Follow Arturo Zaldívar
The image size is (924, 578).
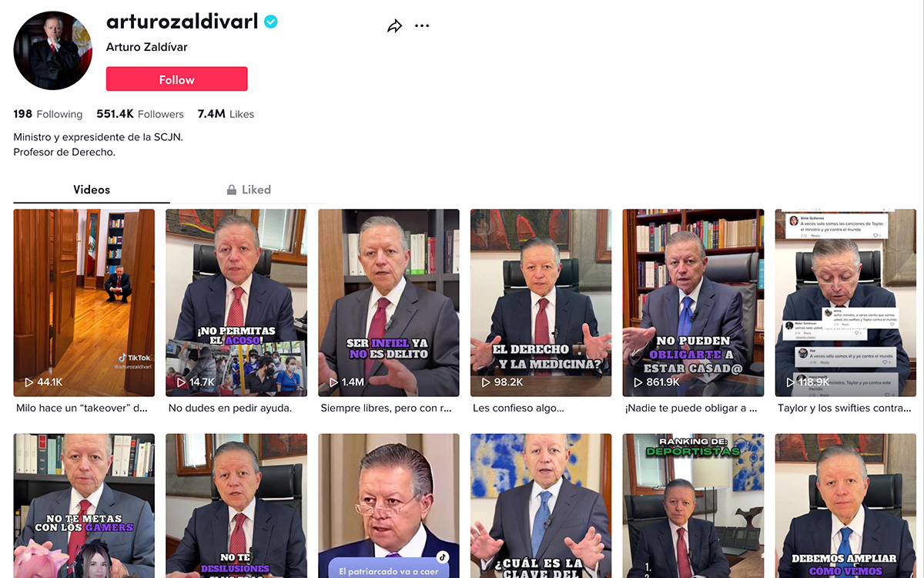click(176, 79)
